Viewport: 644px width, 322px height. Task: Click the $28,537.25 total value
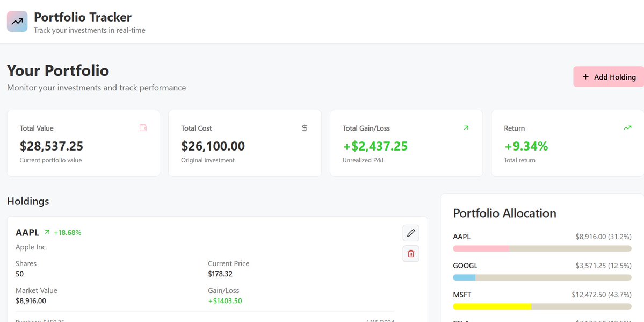click(52, 146)
